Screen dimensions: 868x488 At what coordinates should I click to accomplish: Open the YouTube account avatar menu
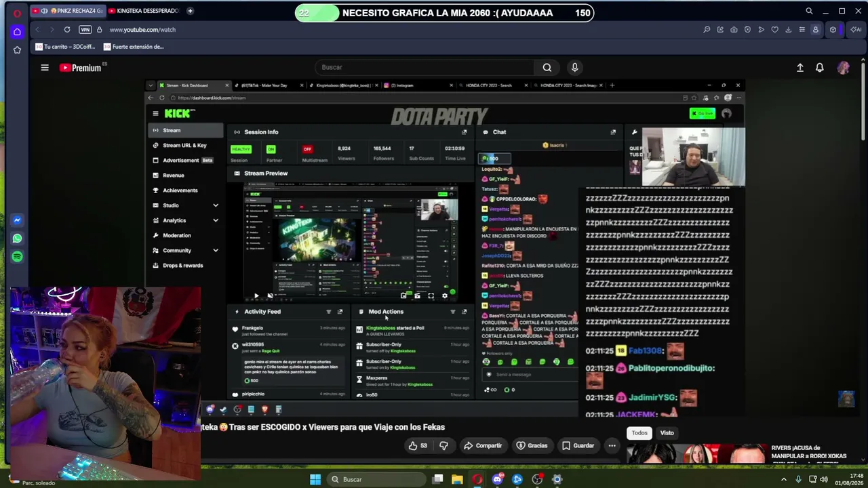tap(844, 68)
